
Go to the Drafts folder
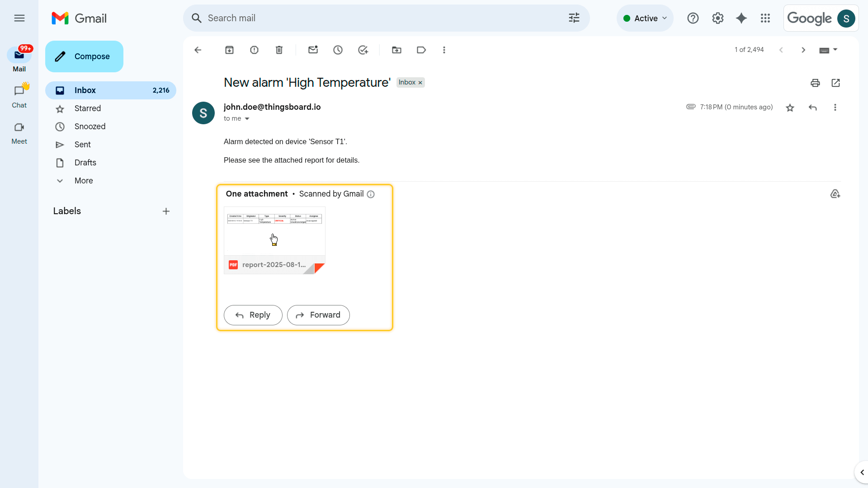(x=85, y=163)
